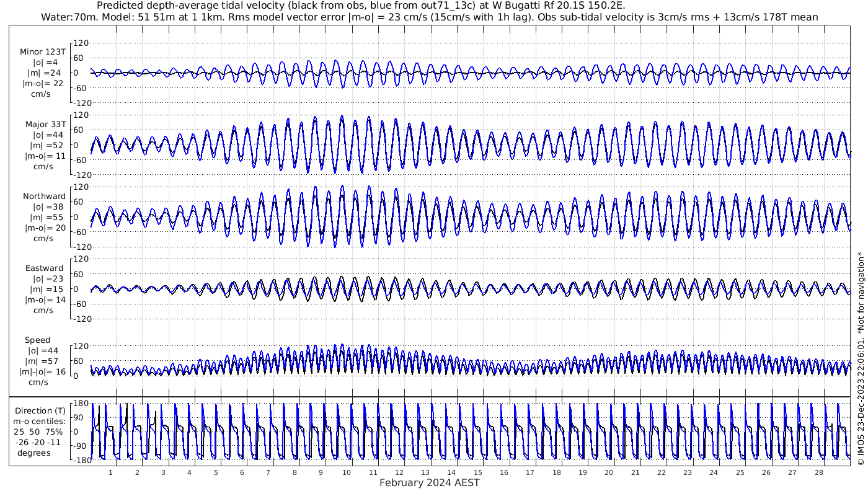Click the '|m| =55' value
This screenshot has width=868, height=496.
coord(43,218)
